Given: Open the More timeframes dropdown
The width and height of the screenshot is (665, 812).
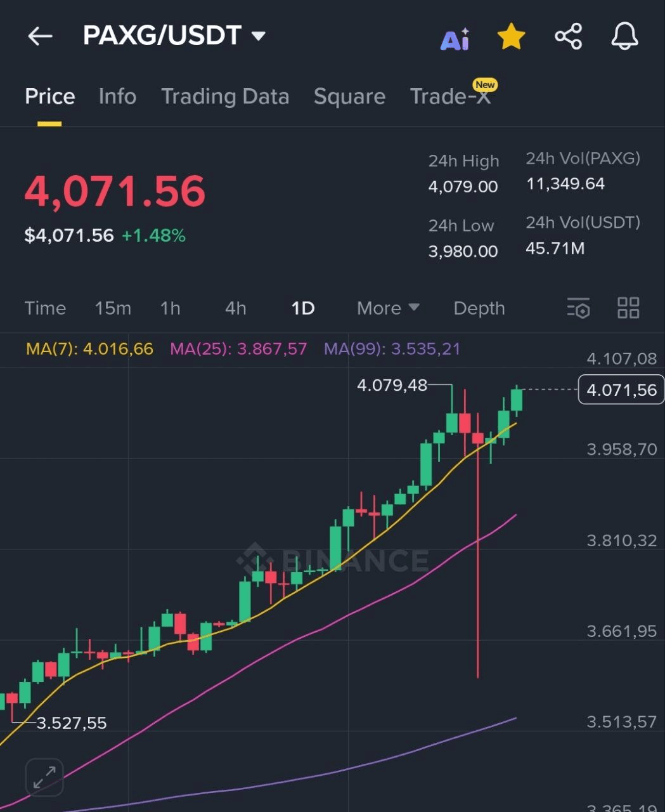Looking at the screenshot, I should pos(388,308).
